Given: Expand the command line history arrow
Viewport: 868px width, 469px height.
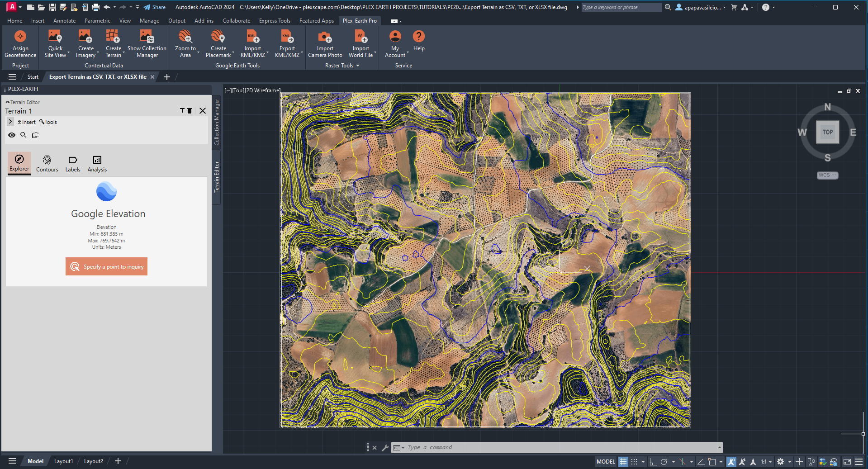Looking at the screenshot, I should point(719,448).
